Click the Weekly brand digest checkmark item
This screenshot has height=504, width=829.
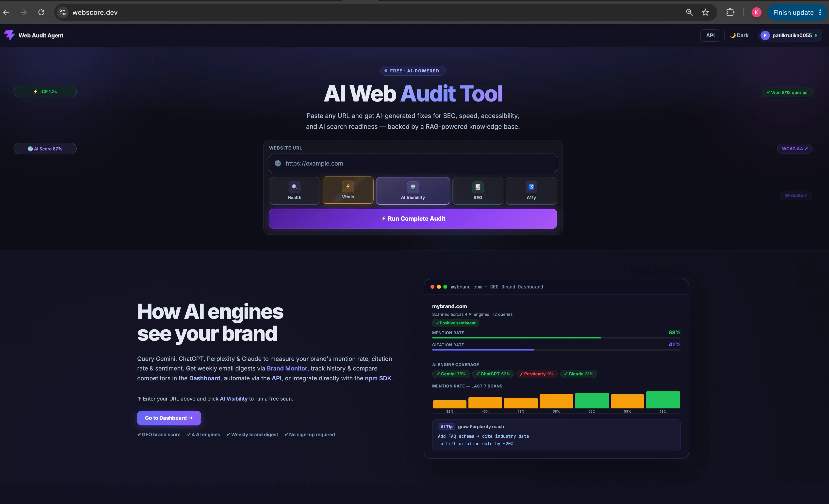pos(252,435)
